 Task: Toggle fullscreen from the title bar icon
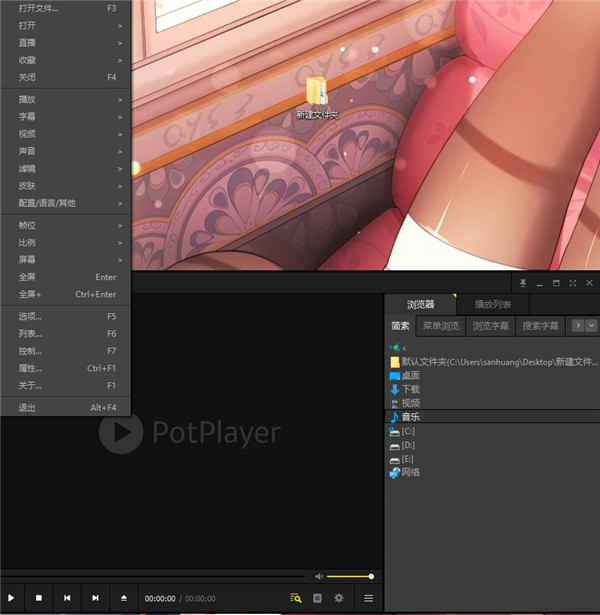click(573, 283)
